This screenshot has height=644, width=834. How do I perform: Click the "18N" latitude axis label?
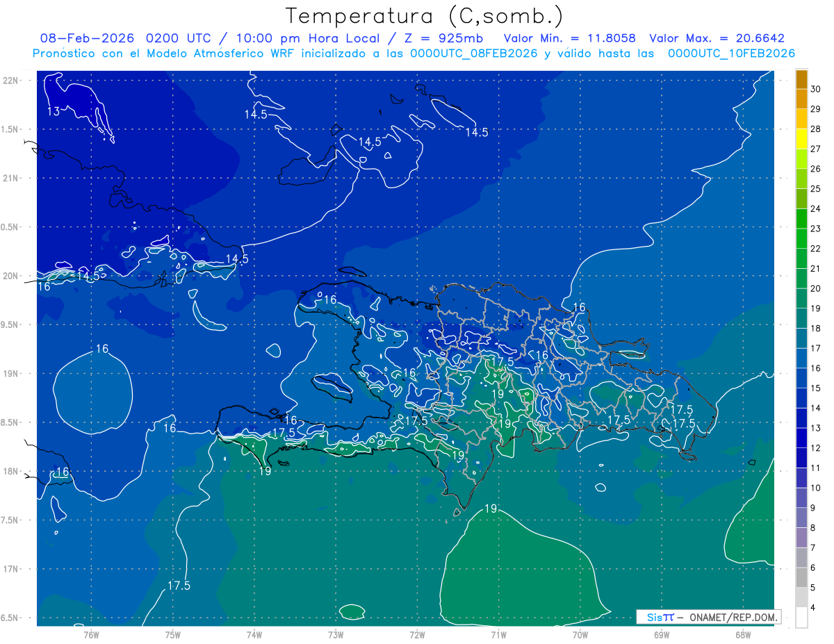click(11, 472)
